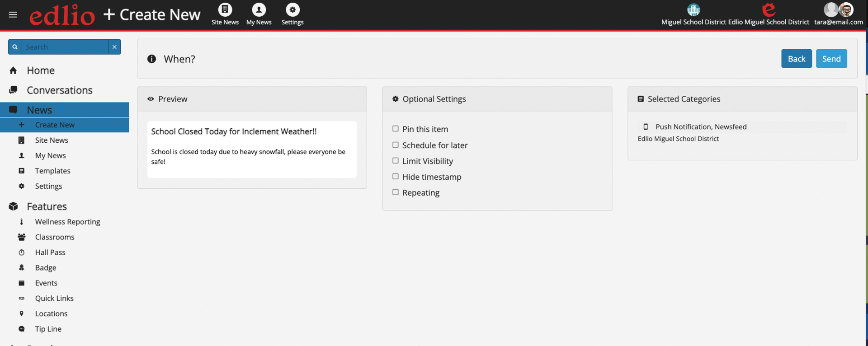This screenshot has width=868, height=346.
Task: Click the Send button
Action: tap(831, 59)
